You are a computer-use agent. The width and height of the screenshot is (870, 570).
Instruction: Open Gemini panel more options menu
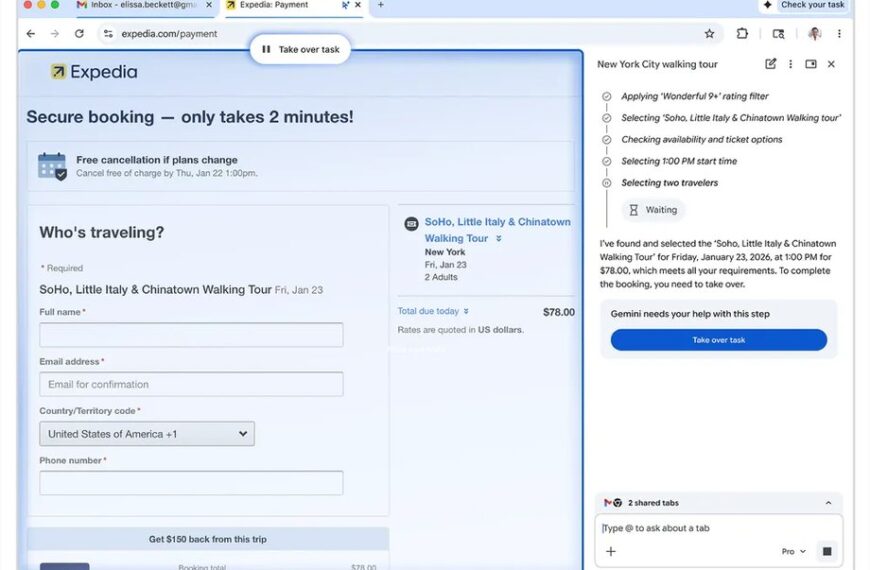click(x=790, y=64)
